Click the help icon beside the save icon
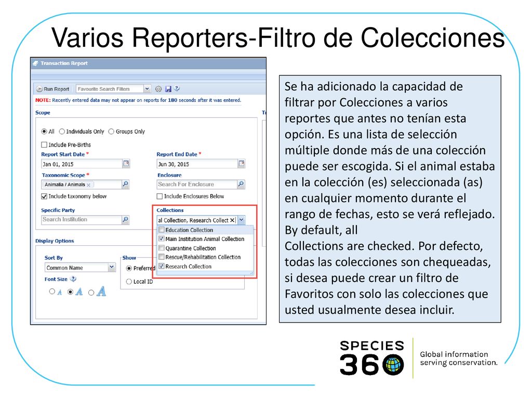532x399 pixels. point(177,88)
